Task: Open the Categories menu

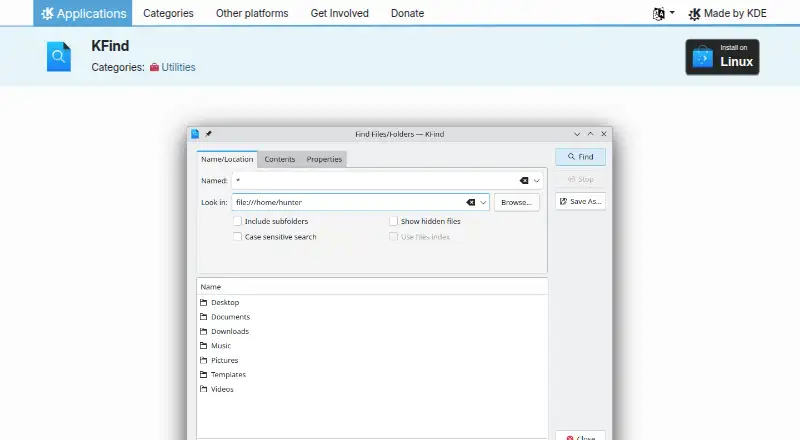Action: coord(168,13)
